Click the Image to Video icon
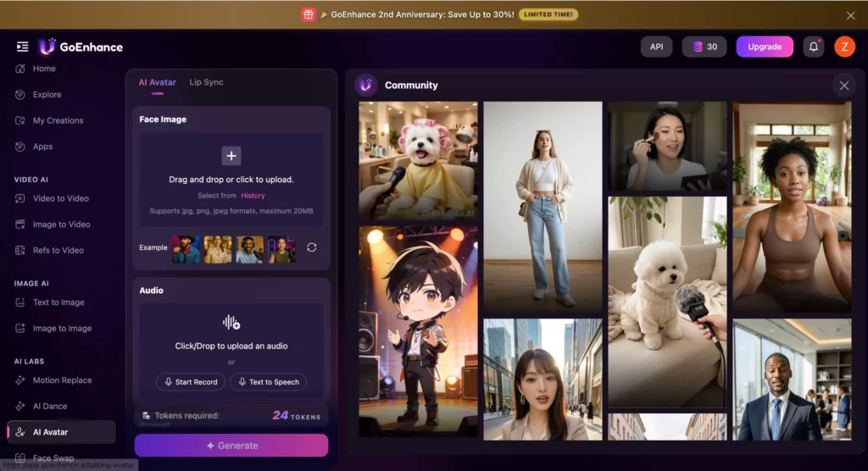This screenshot has width=868, height=471. tap(20, 224)
